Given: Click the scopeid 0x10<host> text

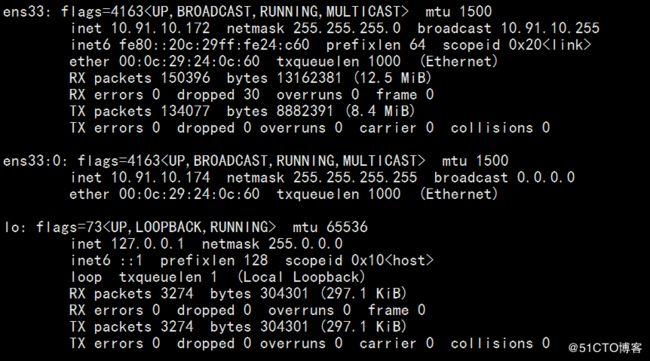Looking at the screenshot, I should [359, 260].
